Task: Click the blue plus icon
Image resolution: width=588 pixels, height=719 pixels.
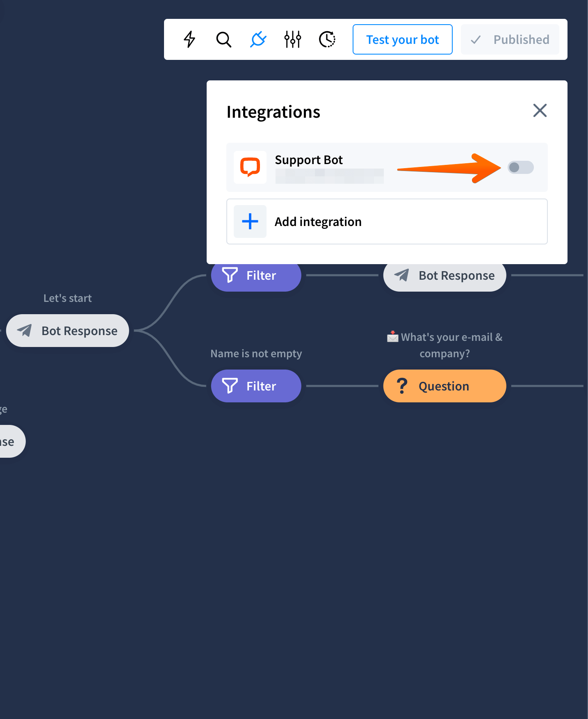Action: click(x=250, y=221)
